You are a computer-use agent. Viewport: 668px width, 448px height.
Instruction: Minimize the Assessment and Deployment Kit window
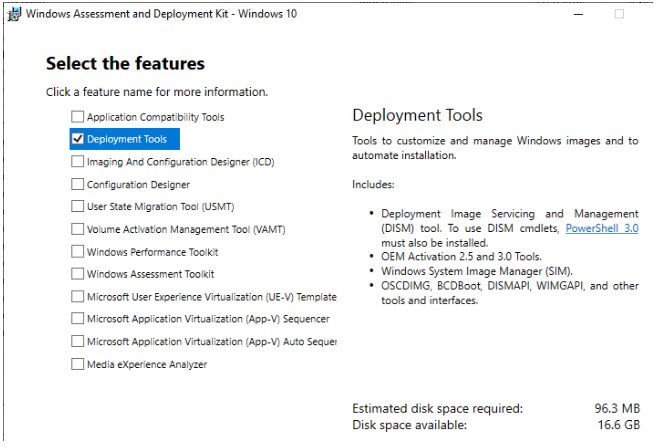(x=578, y=14)
